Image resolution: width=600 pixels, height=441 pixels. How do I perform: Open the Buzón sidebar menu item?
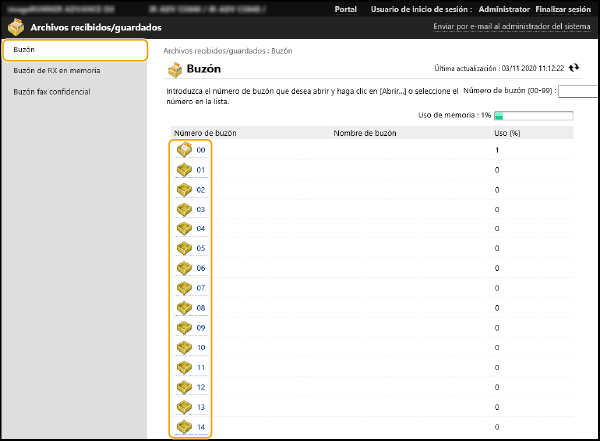(74, 50)
